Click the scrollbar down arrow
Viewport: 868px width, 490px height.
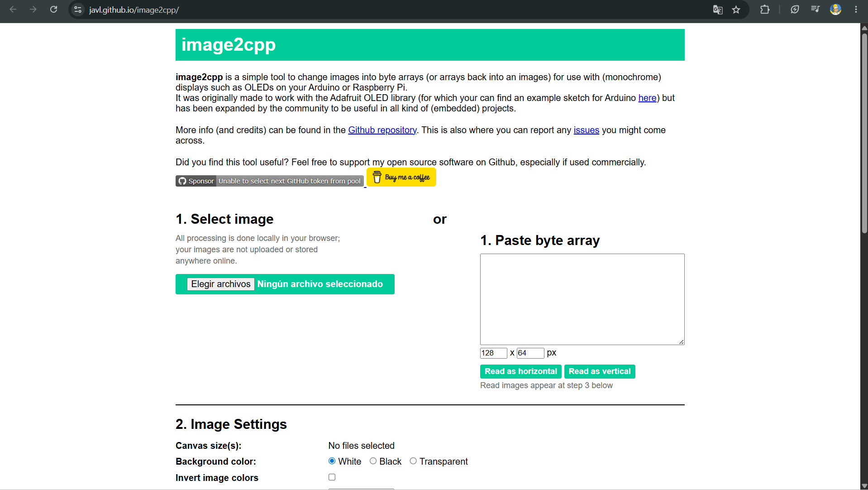tap(864, 486)
